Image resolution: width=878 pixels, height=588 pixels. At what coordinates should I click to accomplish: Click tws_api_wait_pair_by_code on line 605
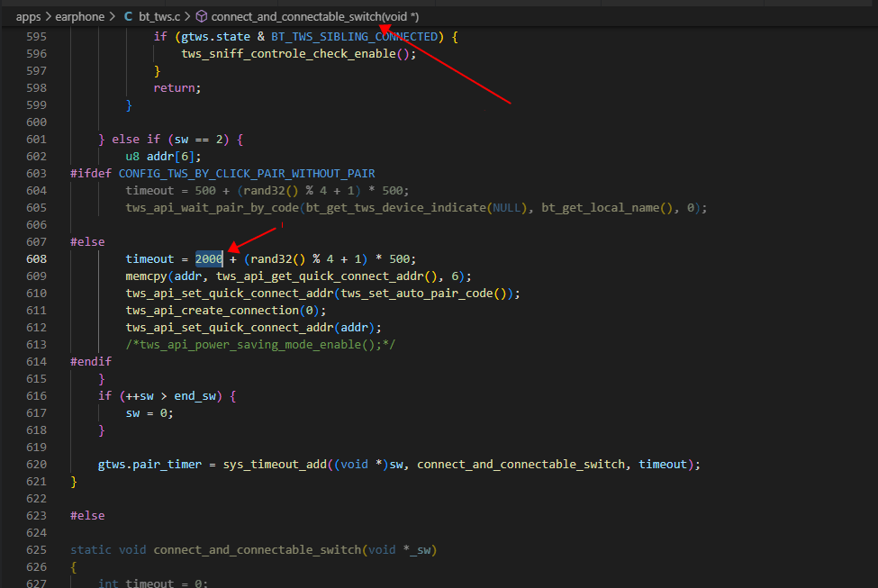click(x=213, y=208)
